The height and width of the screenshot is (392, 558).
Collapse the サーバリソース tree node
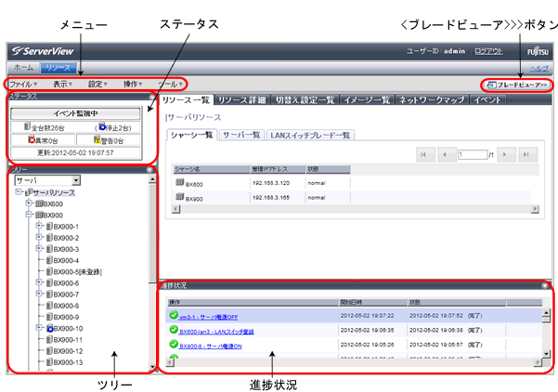19,192
